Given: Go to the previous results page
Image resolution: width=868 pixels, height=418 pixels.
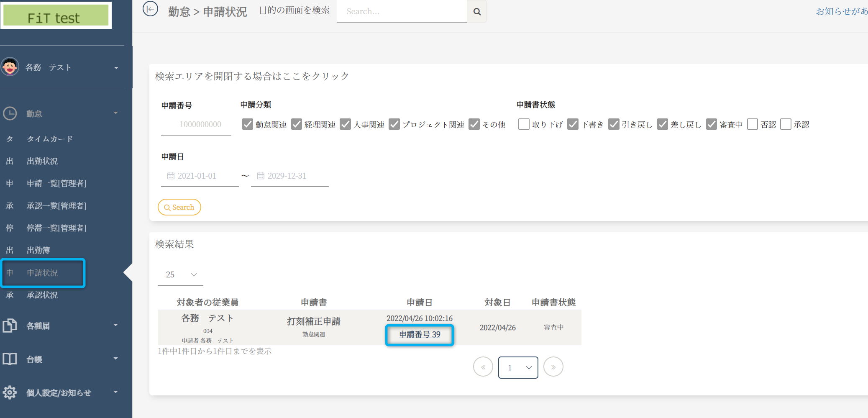Looking at the screenshot, I should click(483, 367).
